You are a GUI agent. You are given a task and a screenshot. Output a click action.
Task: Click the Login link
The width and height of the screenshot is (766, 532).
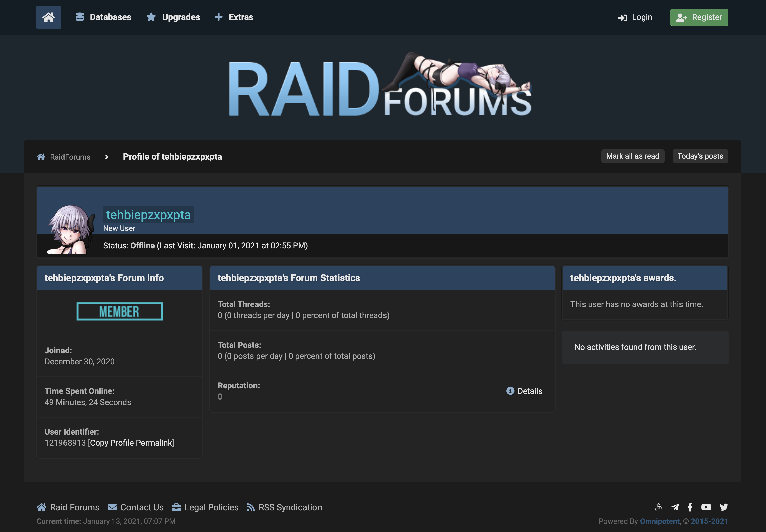click(x=635, y=17)
